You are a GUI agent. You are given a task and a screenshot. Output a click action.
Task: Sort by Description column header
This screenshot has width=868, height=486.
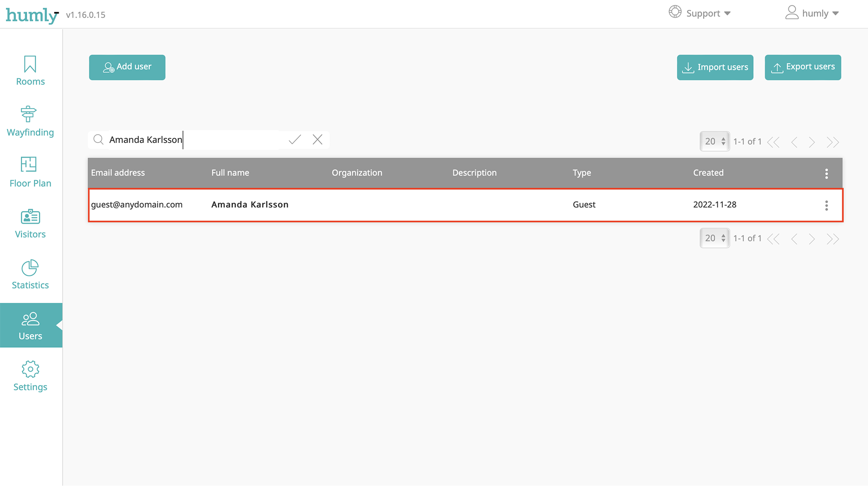(474, 173)
